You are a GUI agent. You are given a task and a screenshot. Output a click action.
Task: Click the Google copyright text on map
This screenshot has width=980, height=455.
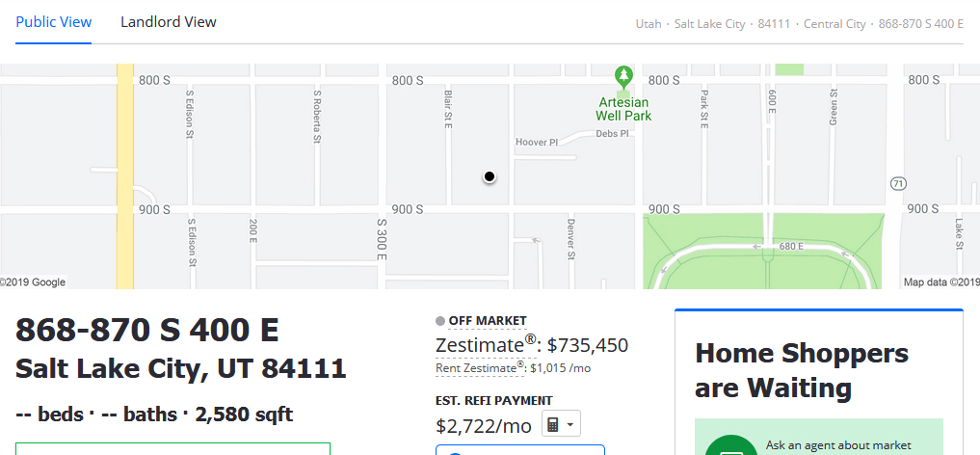(x=33, y=281)
